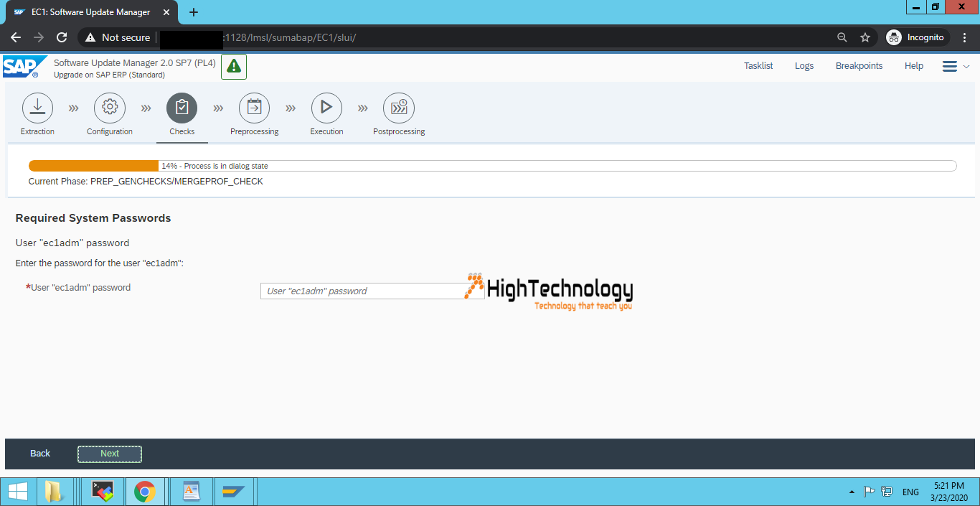Open the taskbar clock and date
The image size is (980, 506).
(x=950, y=492)
